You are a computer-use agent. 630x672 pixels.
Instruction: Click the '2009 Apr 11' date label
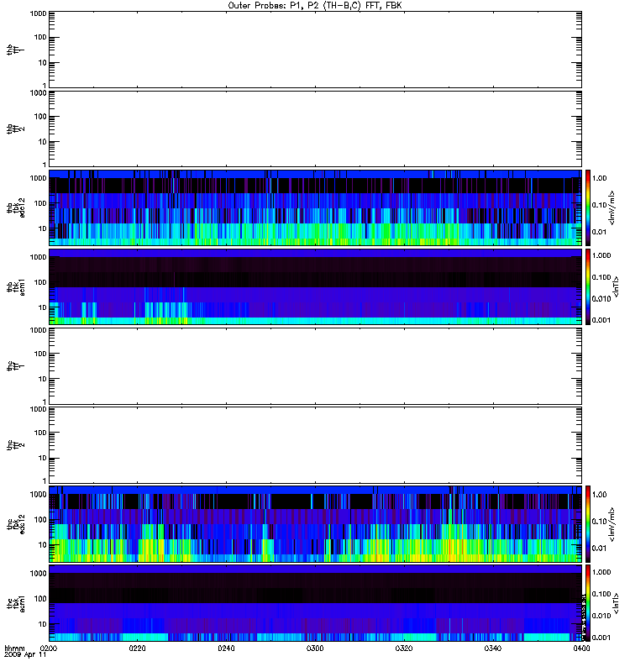25,655
